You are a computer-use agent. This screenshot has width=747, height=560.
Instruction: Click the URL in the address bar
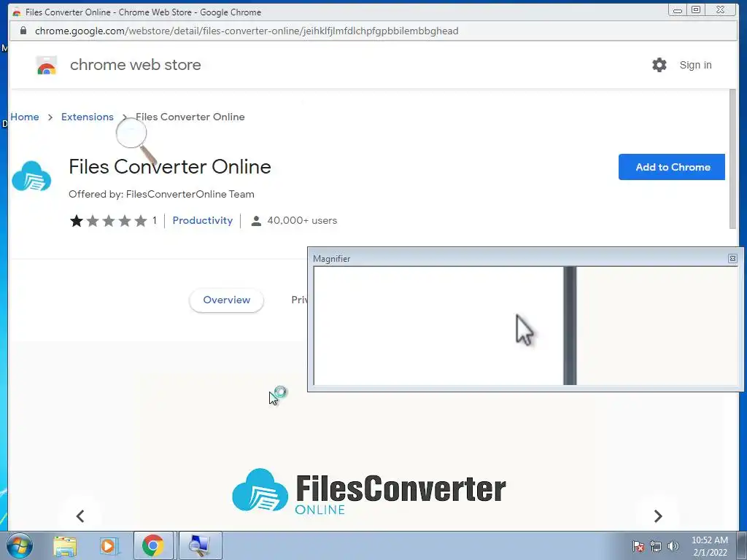247,31
